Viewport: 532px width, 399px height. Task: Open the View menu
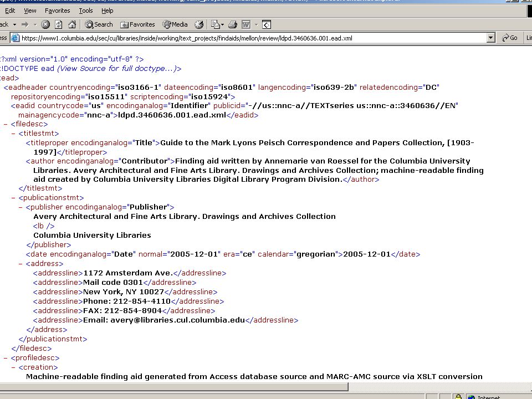click(30, 11)
